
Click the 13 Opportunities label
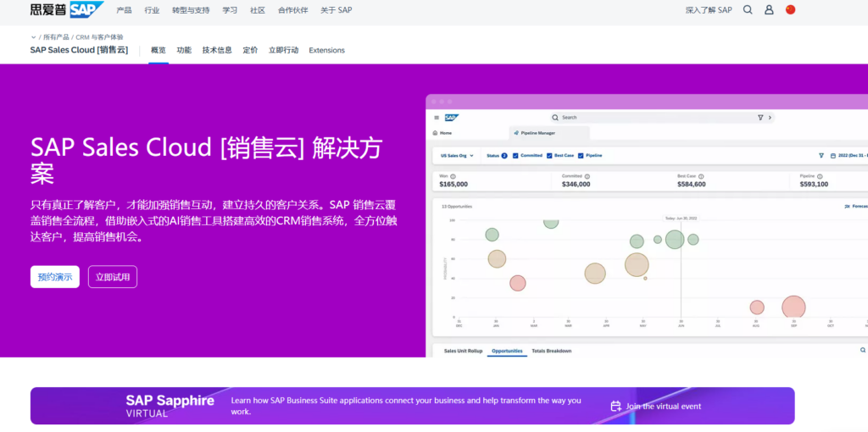point(457,207)
